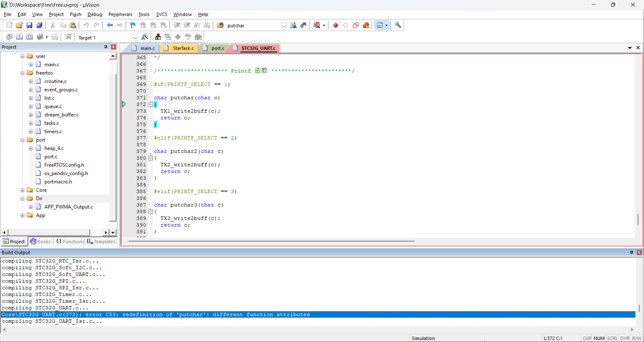Click into the putchar find field

253,26
